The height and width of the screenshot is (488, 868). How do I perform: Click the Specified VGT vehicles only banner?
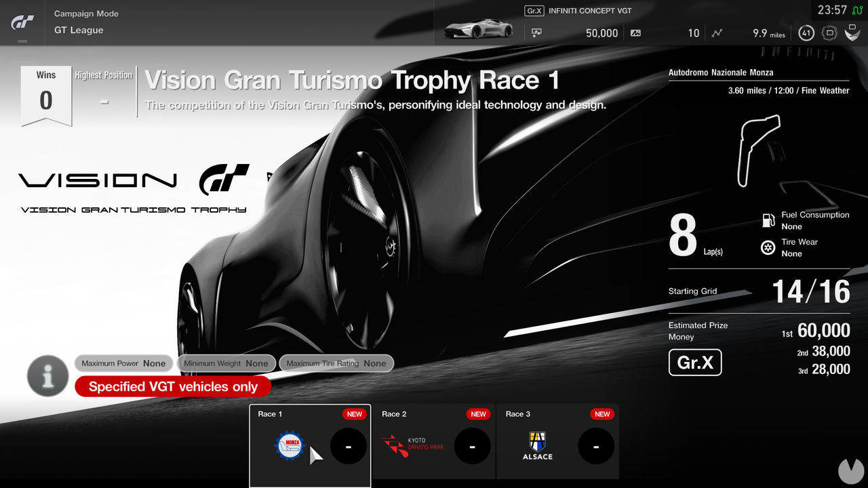[x=173, y=387]
